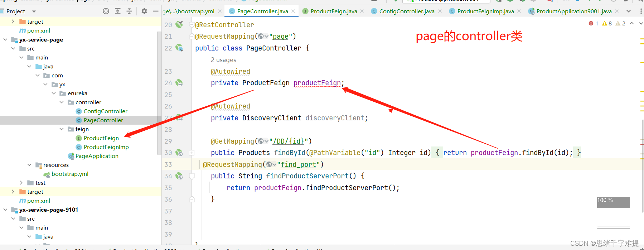
Task: Open ProductFeignImp class in the tree
Action: click(x=106, y=147)
